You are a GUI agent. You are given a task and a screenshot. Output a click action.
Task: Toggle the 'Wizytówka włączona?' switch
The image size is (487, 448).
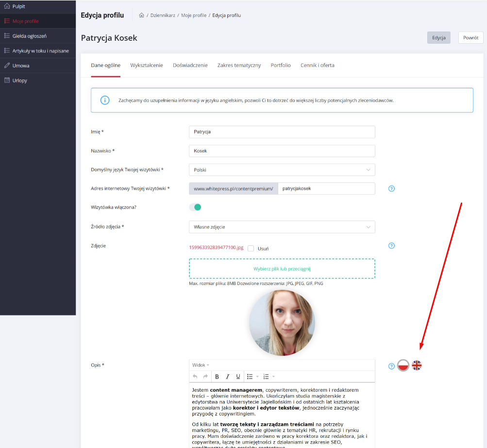click(x=195, y=207)
